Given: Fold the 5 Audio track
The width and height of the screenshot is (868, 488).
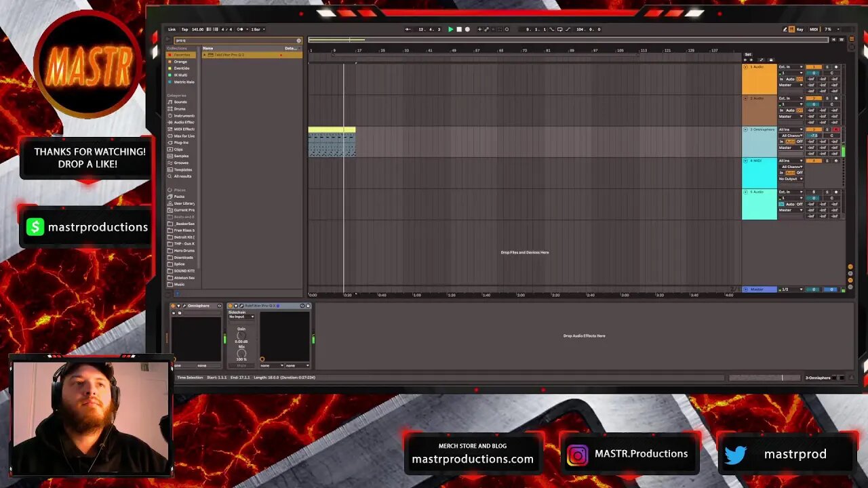Looking at the screenshot, I should point(745,192).
